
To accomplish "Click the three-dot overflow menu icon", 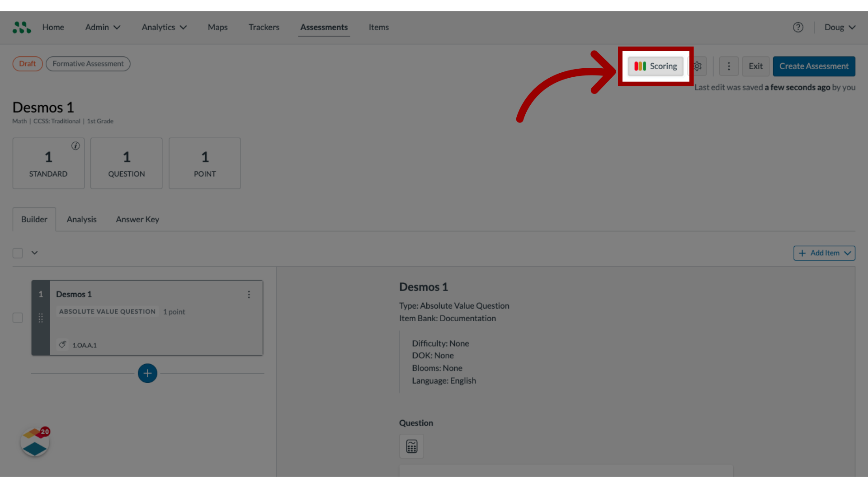I will pyautogui.click(x=728, y=66).
